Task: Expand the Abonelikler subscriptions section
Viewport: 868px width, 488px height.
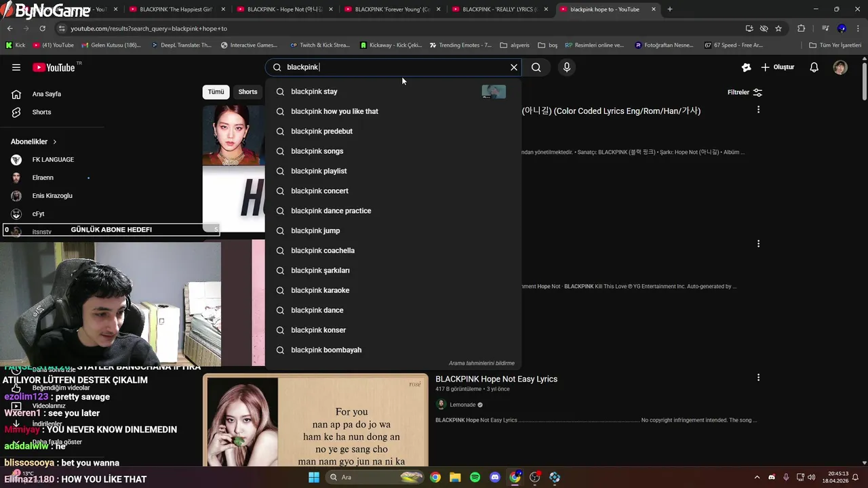Action: point(34,142)
